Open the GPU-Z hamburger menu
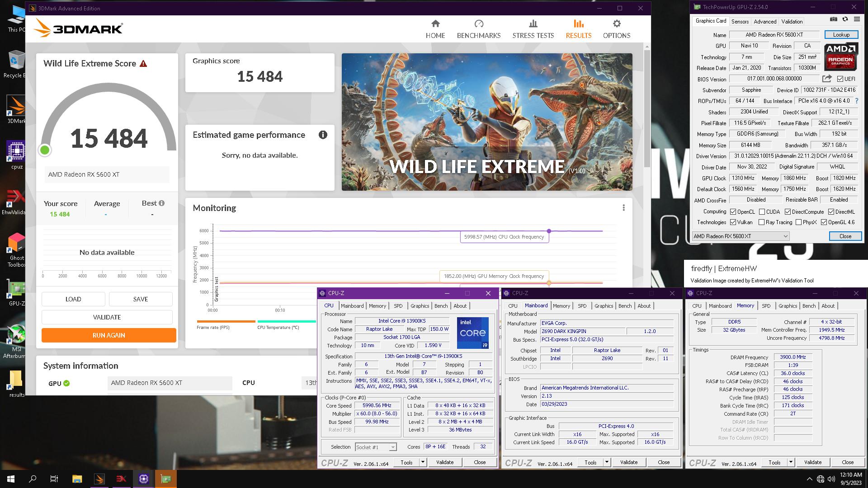 coord(857,19)
